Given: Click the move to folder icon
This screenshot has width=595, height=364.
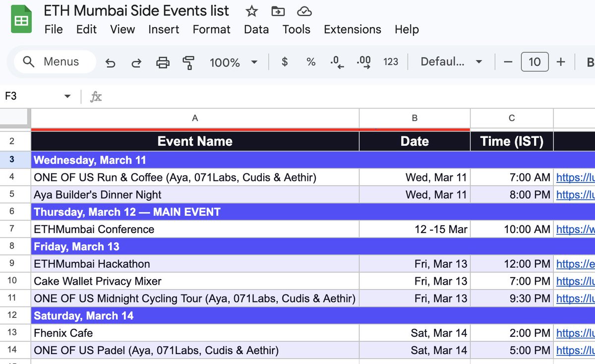Looking at the screenshot, I should pos(278,11).
